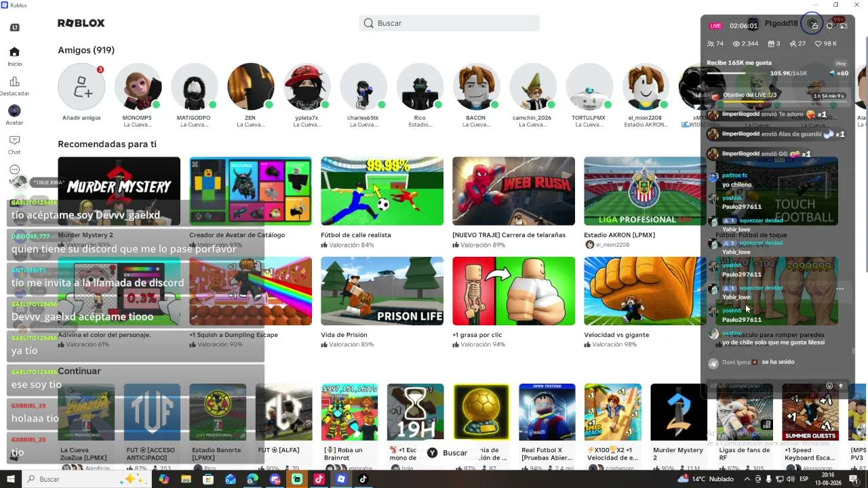The width and height of the screenshot is (868, 488).
Task: Show hidden system tray icons
Action: tap(747, 479)
